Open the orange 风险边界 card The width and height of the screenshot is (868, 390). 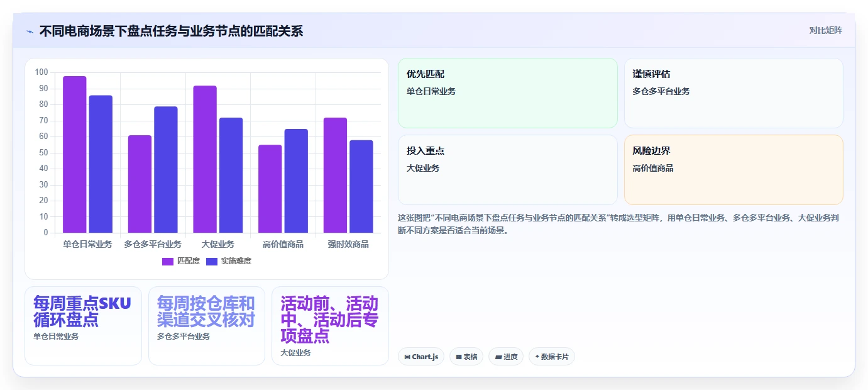coord(733,170)
